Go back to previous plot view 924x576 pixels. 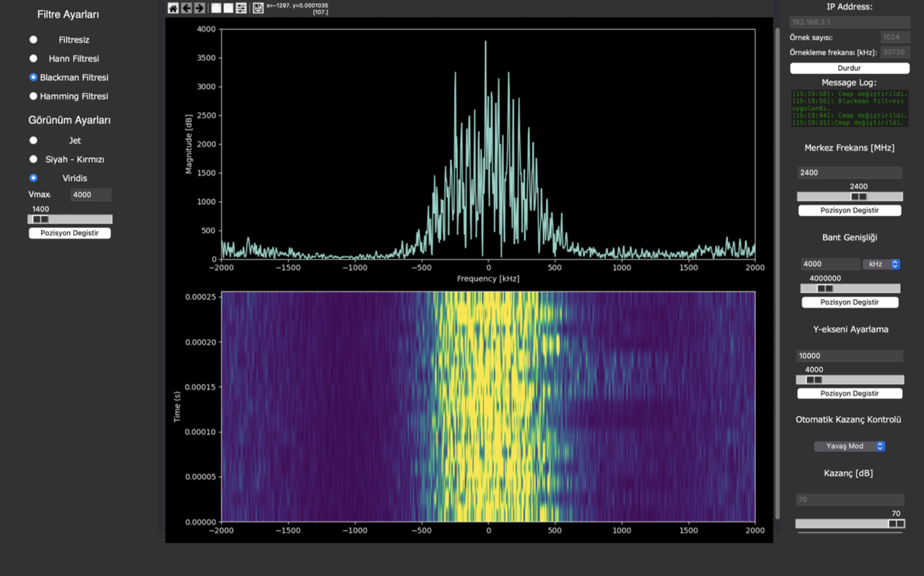pos(186,8)
